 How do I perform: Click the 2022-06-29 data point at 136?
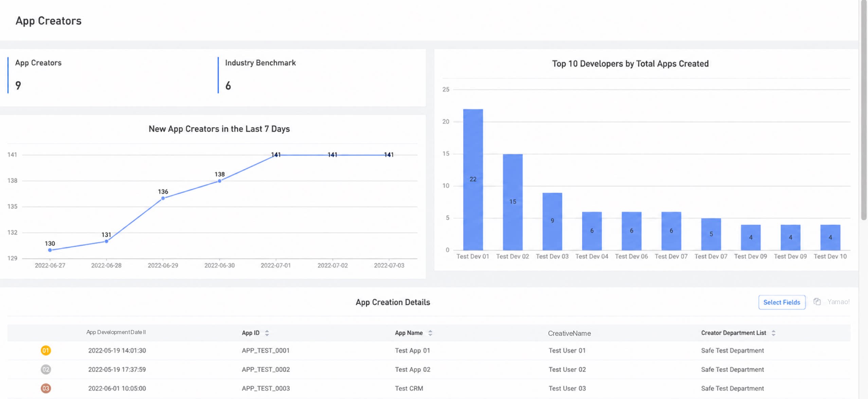163,198
